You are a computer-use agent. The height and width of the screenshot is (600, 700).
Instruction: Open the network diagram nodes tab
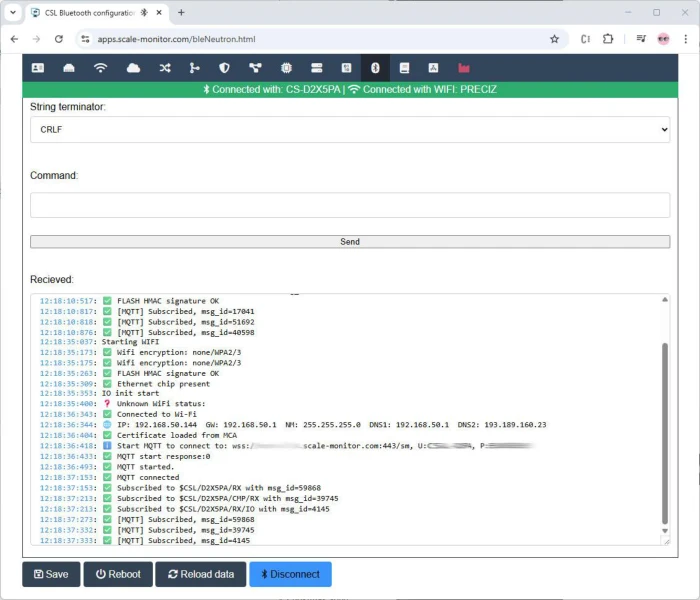tap(255, 68)
